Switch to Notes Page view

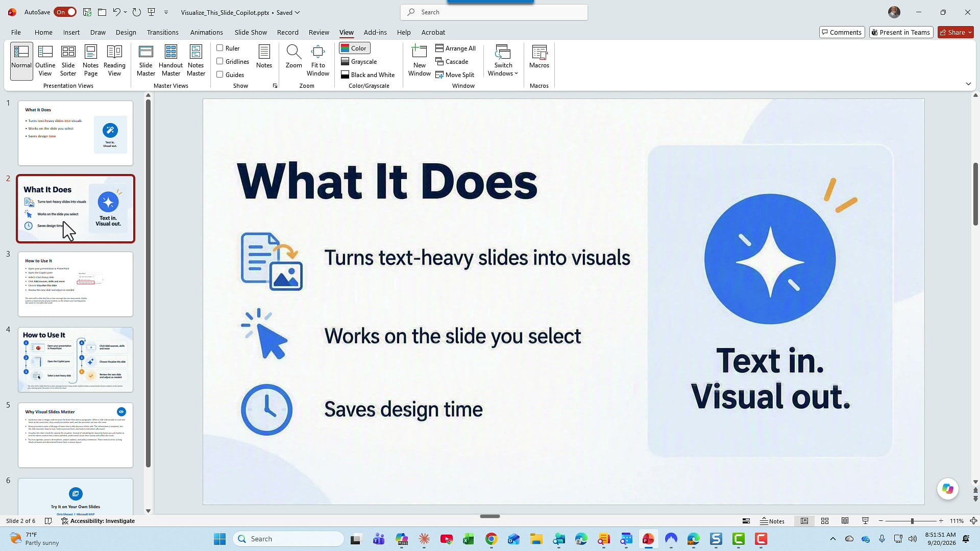(90, 61)
